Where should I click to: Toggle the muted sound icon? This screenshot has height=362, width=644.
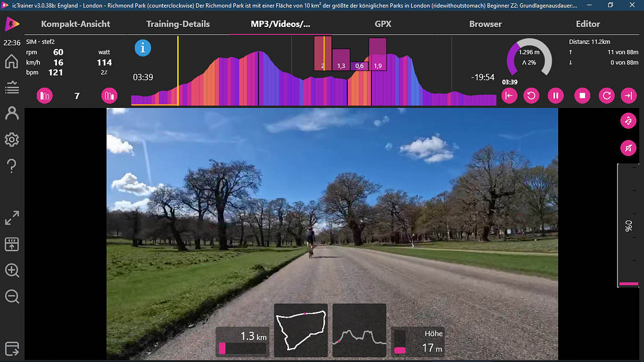click(628, 147)
